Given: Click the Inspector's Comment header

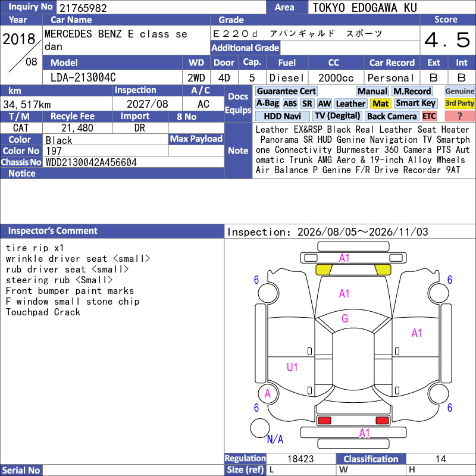Looking at the screenshot, I should [112, 231].
